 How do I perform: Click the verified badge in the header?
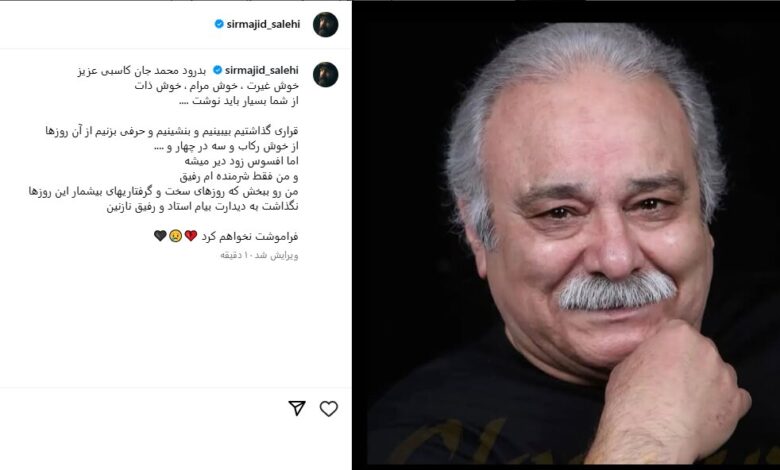[x=219, y=23]
